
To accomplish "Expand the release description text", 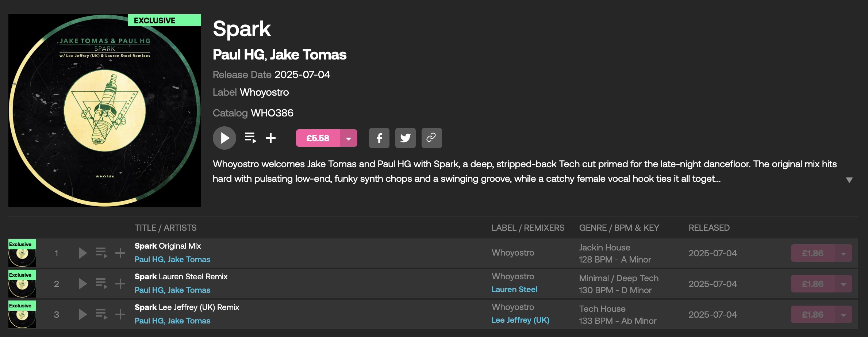I will click(x=849, y=180).
